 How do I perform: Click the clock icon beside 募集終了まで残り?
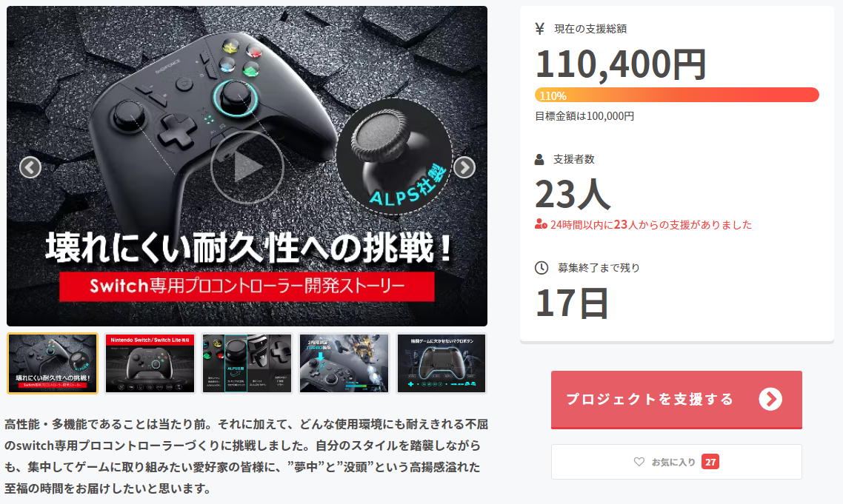(541, 268)
